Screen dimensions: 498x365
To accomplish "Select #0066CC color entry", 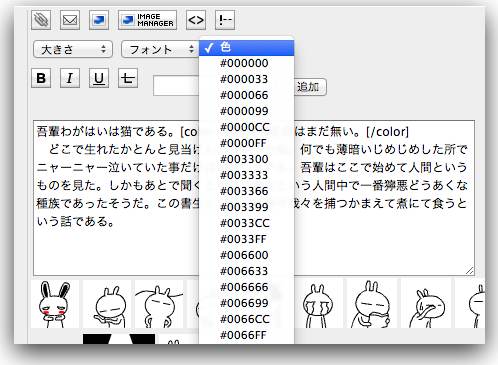I will point(247,319).
